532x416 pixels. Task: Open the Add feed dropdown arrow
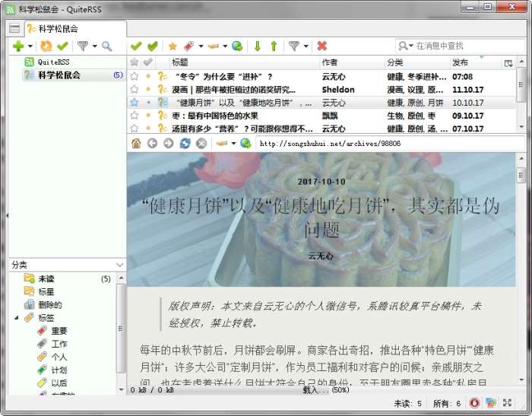pos(30,46)
